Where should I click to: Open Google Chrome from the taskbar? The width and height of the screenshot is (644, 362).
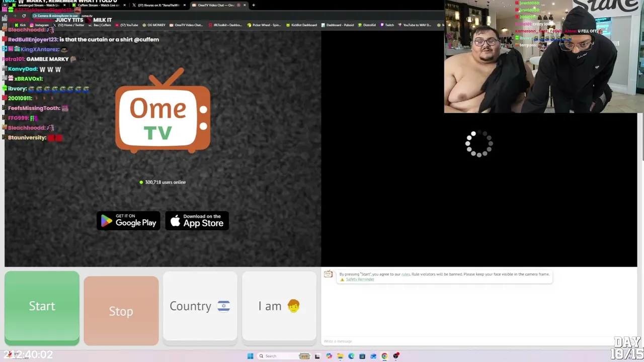pyautogui.click(x=384, y=356)
